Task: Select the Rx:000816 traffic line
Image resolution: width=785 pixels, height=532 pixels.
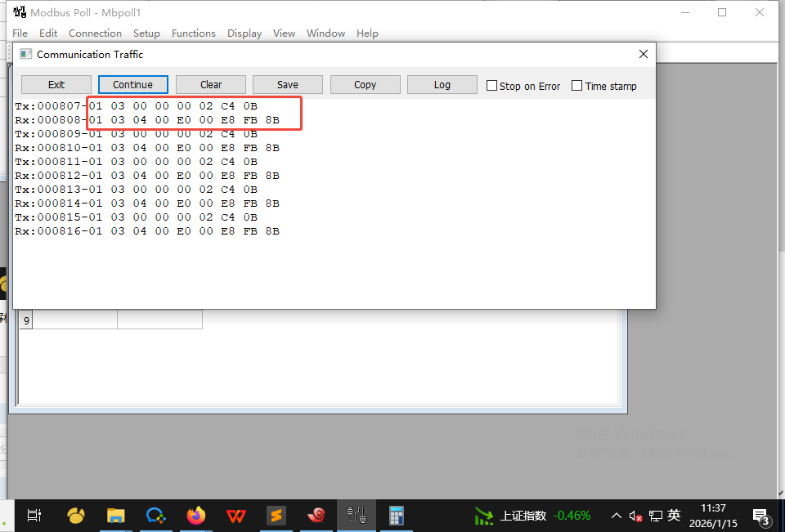Action: pyautogui.click(x=147, y=231)
